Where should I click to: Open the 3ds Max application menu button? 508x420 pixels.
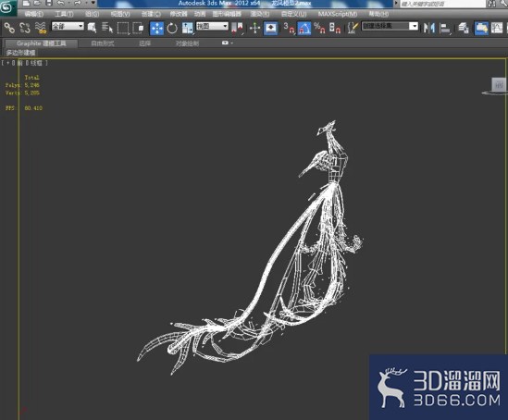(x=7, y=7)
